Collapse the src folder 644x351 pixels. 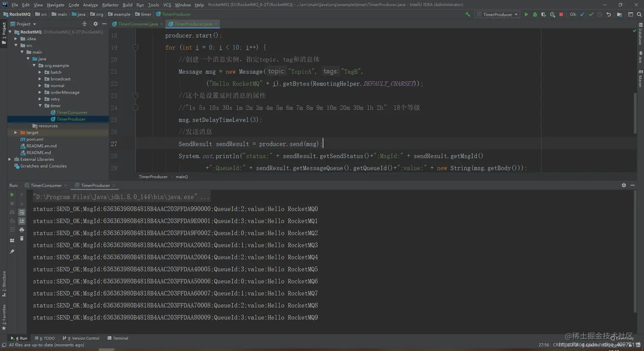pos(16,46)
